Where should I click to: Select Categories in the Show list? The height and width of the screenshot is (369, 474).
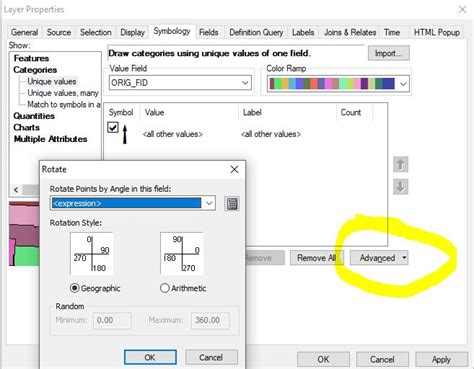(35, 70)
